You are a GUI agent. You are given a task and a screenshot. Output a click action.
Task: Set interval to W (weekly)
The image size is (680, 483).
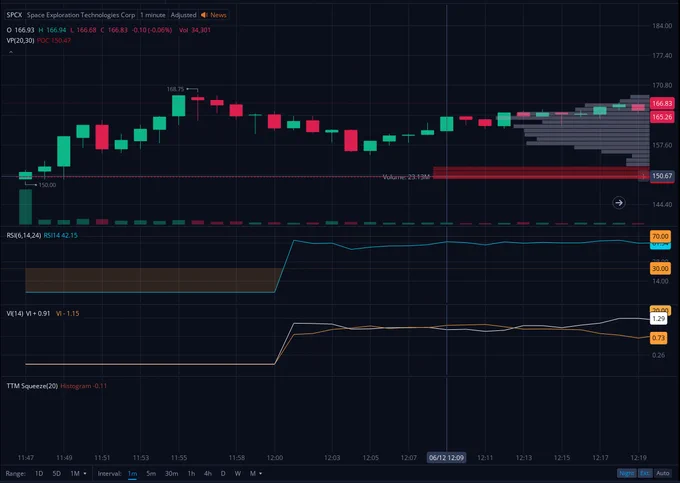coord(238,473)
